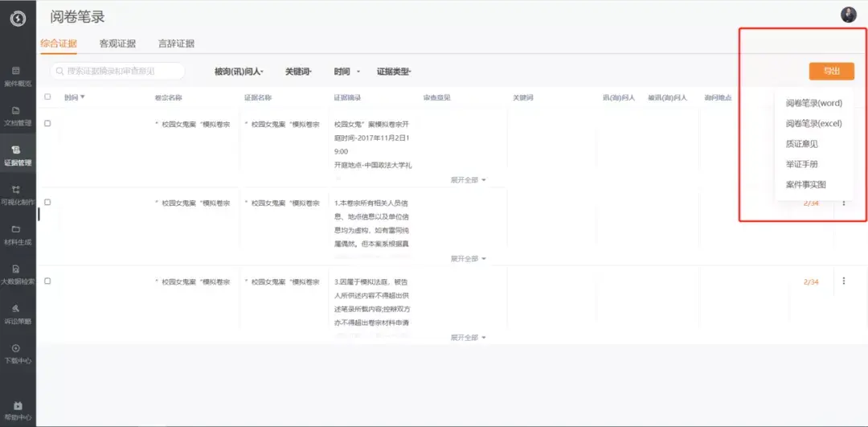Image resolution: width=868 pixels, height=427 pixels.
Task: Open 可视化制作 in the sidebar
Action: coord(18,195)
